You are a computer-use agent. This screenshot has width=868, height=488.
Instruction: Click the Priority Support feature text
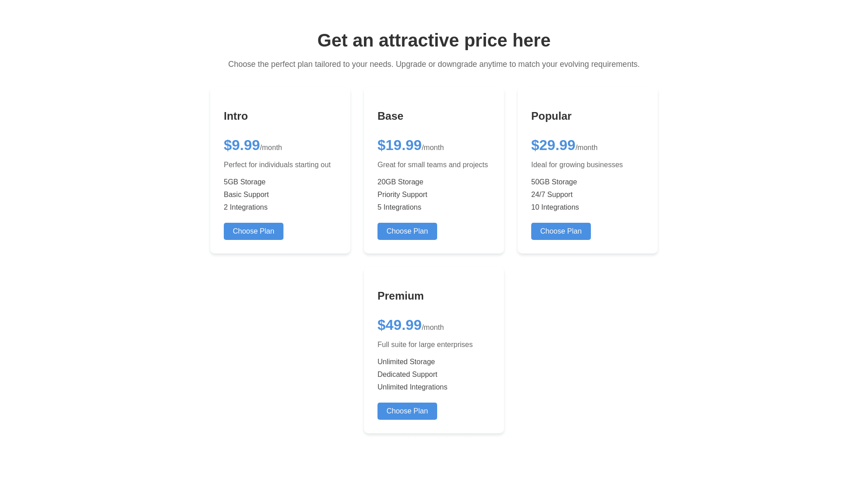[x=402, y=195]
